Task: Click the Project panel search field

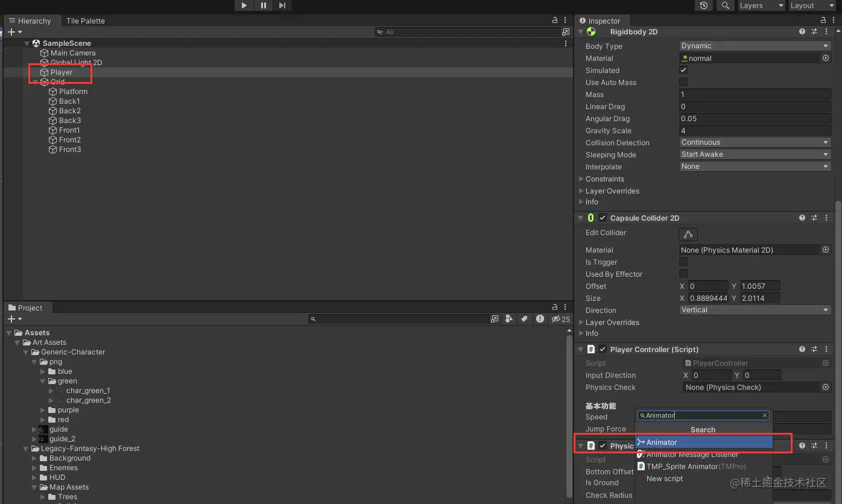Action: 399,319
